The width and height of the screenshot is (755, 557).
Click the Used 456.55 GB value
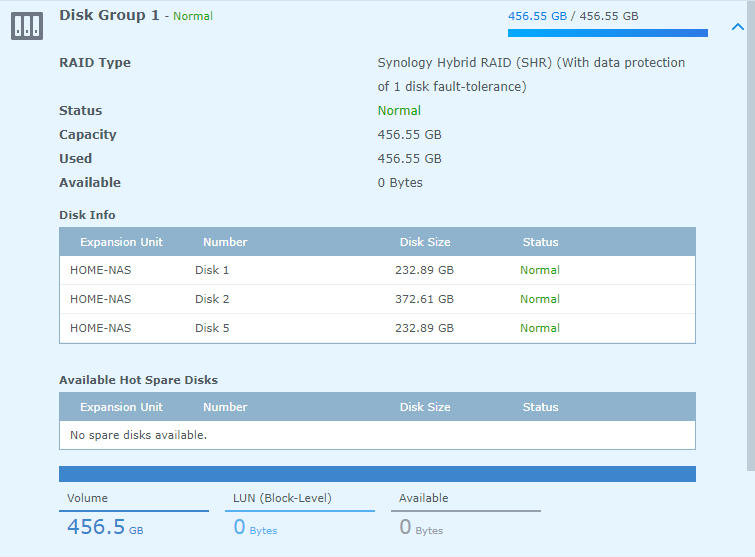[x=409, y=159]
